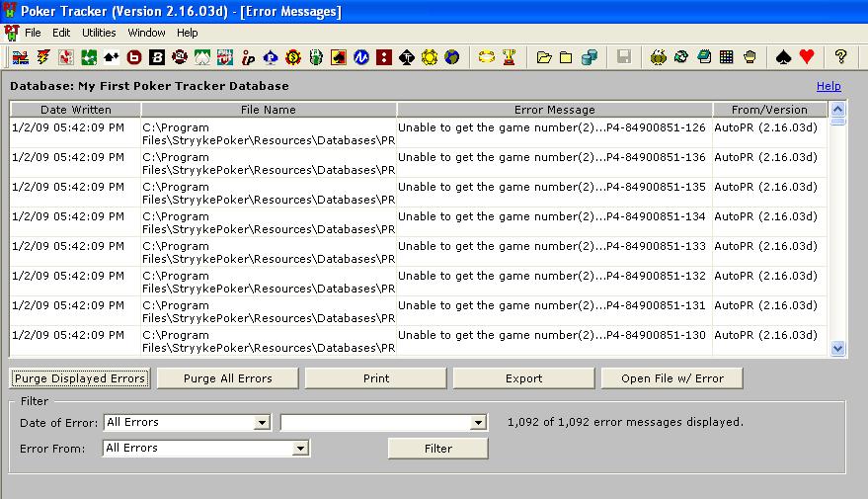Image resolution: width=868 pixels, height=499 pixels.
Task: Click the red heart toolbar icon
Action: click(807, 57)
